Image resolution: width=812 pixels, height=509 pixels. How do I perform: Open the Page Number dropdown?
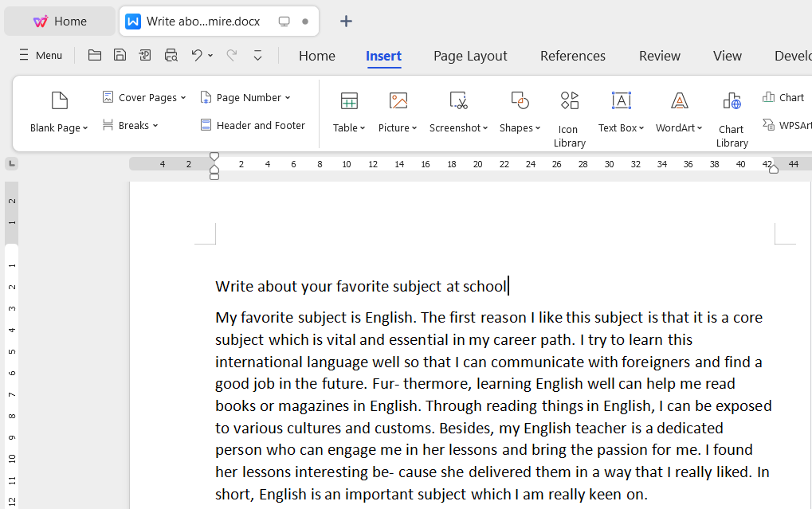coord(245,97)
